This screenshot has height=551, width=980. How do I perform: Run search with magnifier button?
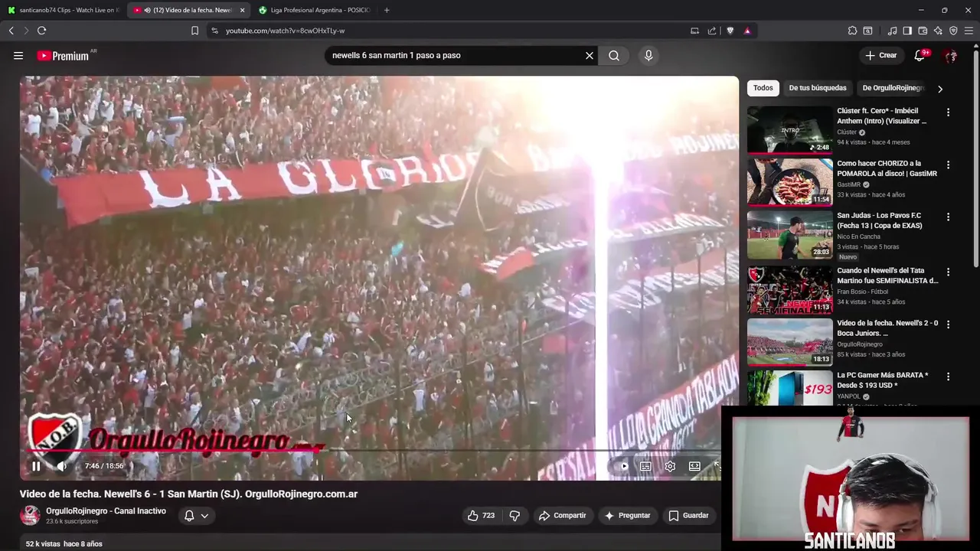(x=614, y=55)
